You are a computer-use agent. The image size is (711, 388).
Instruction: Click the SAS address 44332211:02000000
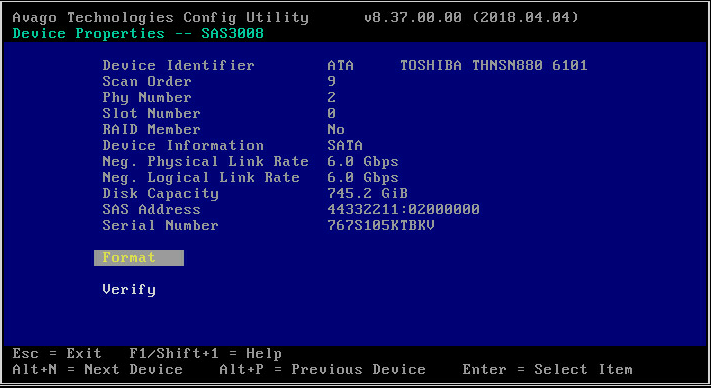coord(403,209)
